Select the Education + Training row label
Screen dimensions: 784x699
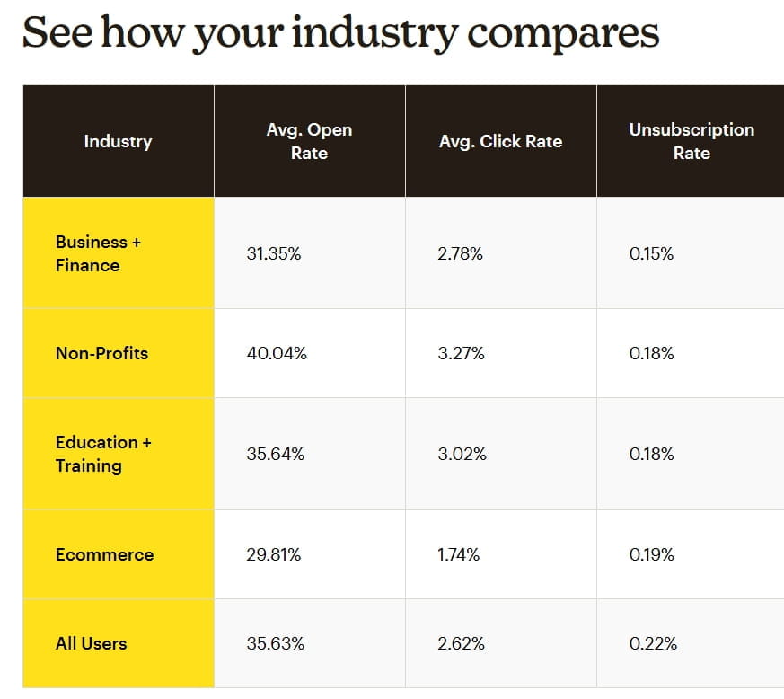coord(103,454)
